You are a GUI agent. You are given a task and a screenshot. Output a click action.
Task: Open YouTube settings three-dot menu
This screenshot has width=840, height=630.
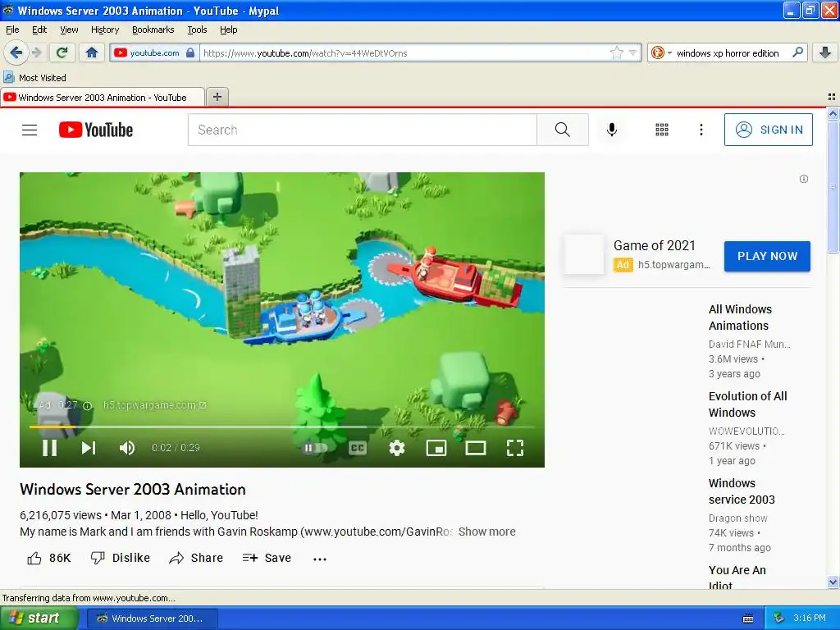(x=701, y=130)
